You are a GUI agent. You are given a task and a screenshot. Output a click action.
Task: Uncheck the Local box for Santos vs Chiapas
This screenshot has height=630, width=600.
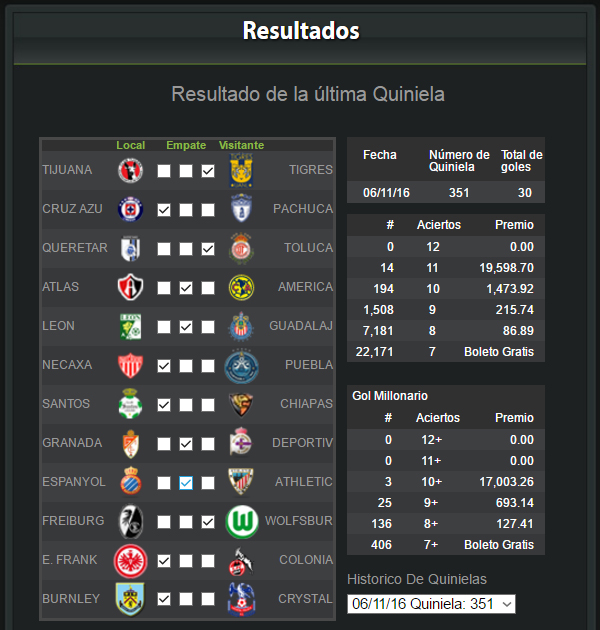tap(164, 405)
